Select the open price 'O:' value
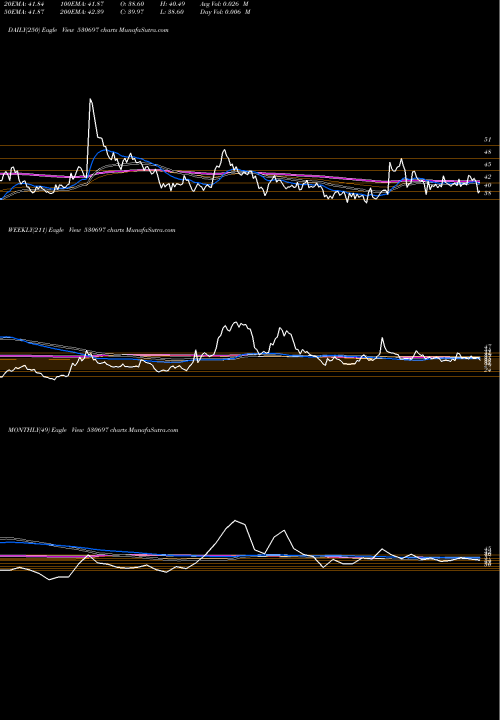The image size is (500, 720). pos(131,4)
